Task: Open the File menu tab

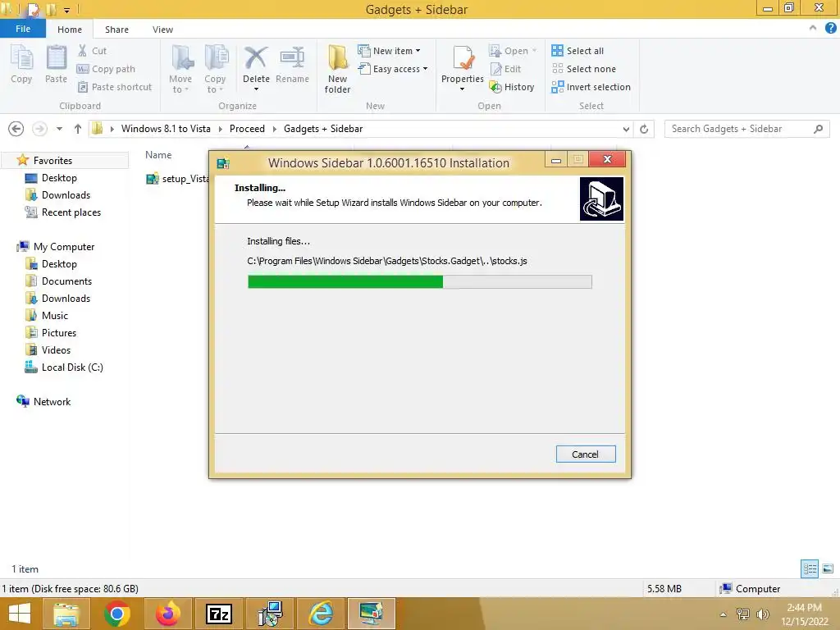Action: (23, 29)
